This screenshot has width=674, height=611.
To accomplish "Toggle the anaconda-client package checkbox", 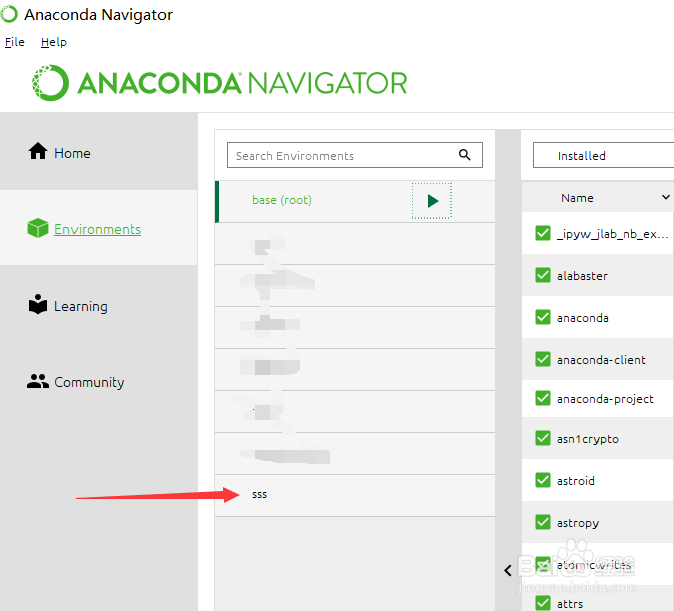I will (543, 359).
